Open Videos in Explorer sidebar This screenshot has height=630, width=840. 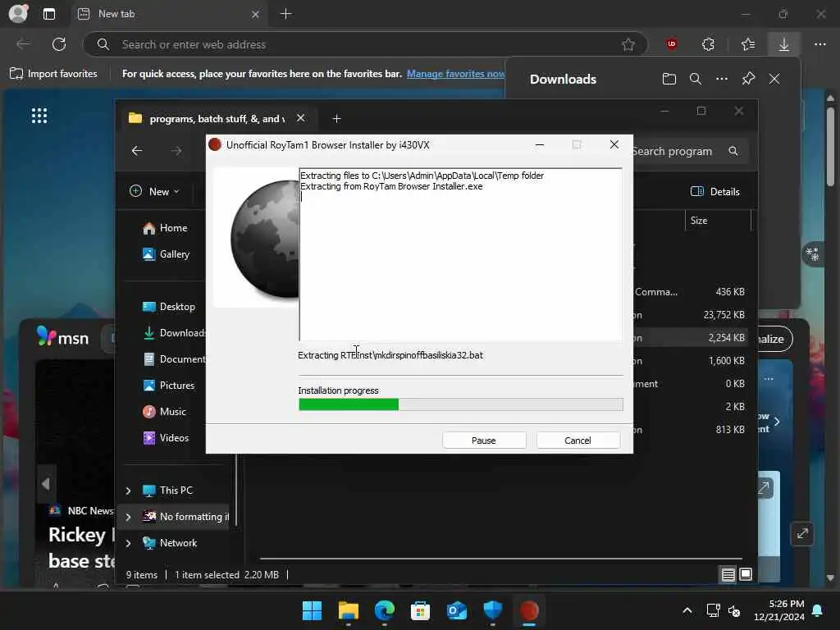[166, 438]
